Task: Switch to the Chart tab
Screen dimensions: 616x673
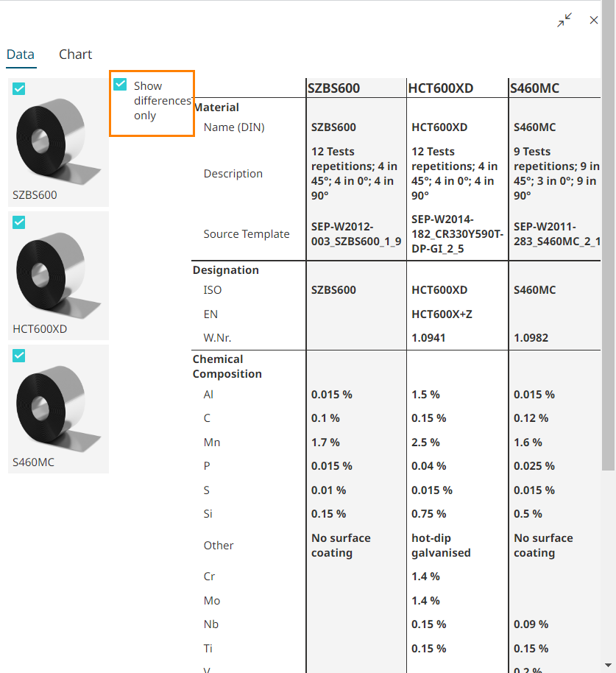Action: click(x=75, y=54)
